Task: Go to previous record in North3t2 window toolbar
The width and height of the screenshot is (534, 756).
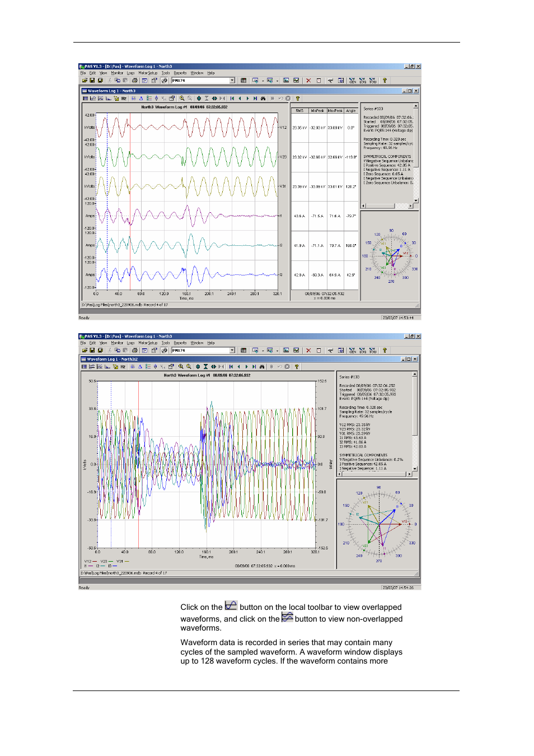Action: tap(238, 367)
